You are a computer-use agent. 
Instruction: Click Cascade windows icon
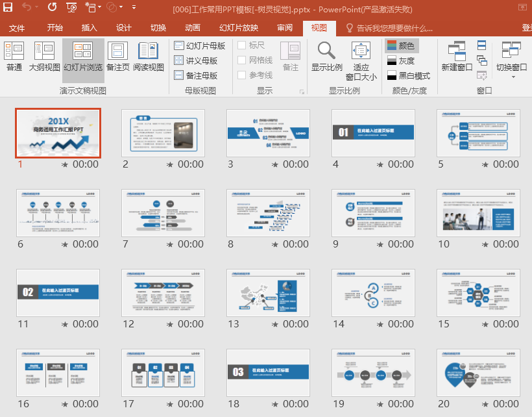(482, 60)
